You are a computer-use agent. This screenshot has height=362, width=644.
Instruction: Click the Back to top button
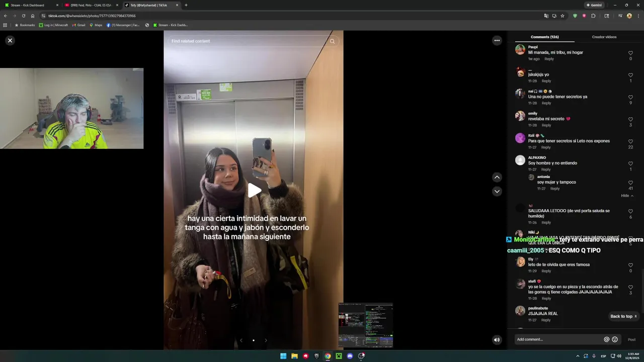tap(623, 316)
